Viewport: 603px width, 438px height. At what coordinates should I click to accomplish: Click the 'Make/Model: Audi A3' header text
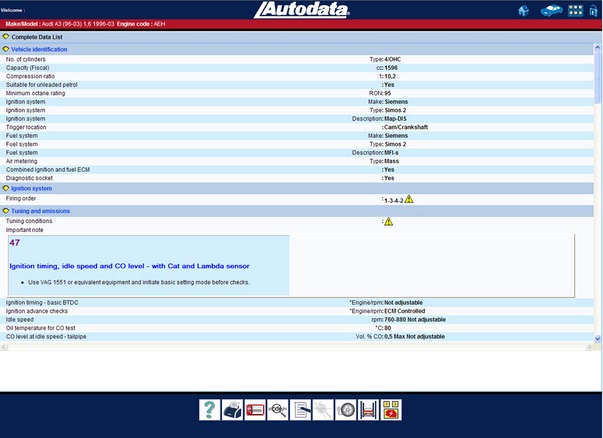(60, 24)
